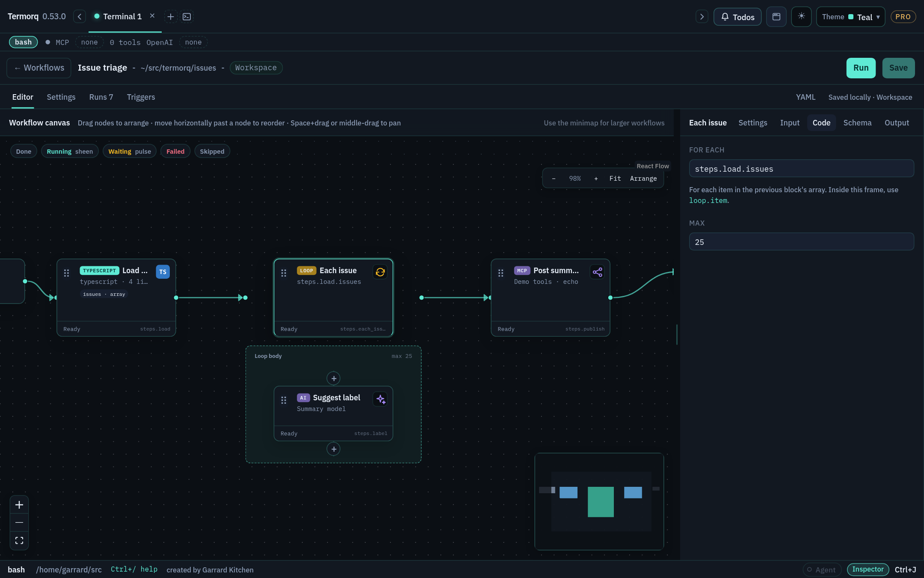Screen dimensions: 924x578
Task: Click the drag handle on Suggest label node
Action: point(284,400)
